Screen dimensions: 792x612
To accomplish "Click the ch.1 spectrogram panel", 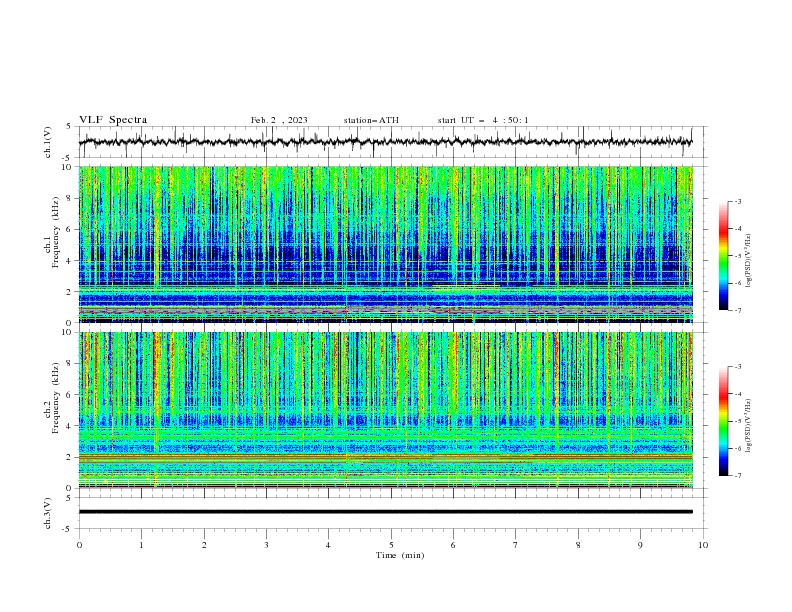I will 386,244.
